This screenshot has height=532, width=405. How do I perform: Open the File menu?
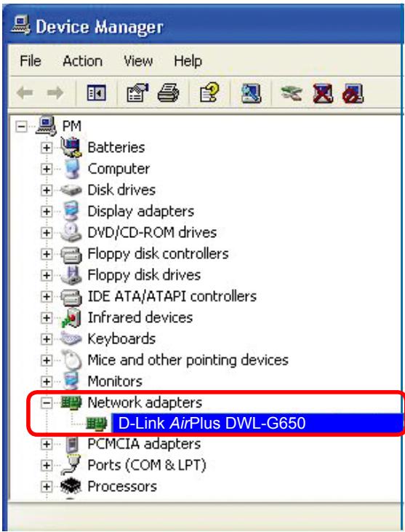tap(31, 61)
